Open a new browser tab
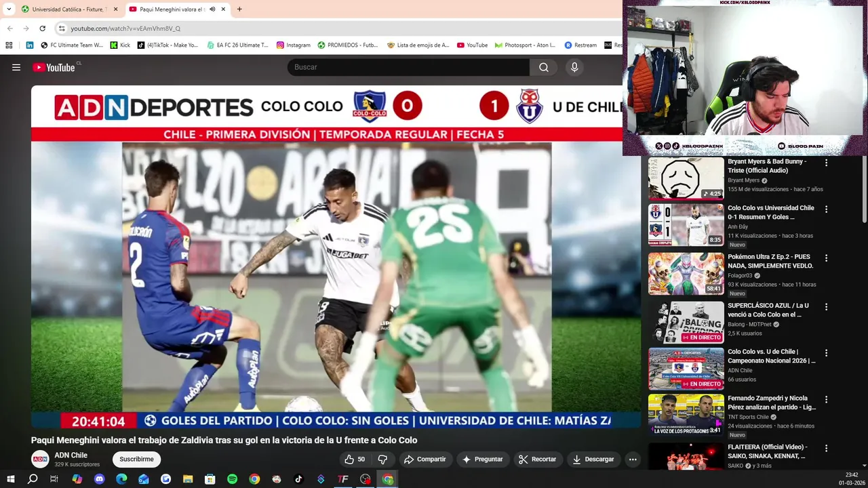Viewport: 868px width, 488px height. tap(239, 9)
